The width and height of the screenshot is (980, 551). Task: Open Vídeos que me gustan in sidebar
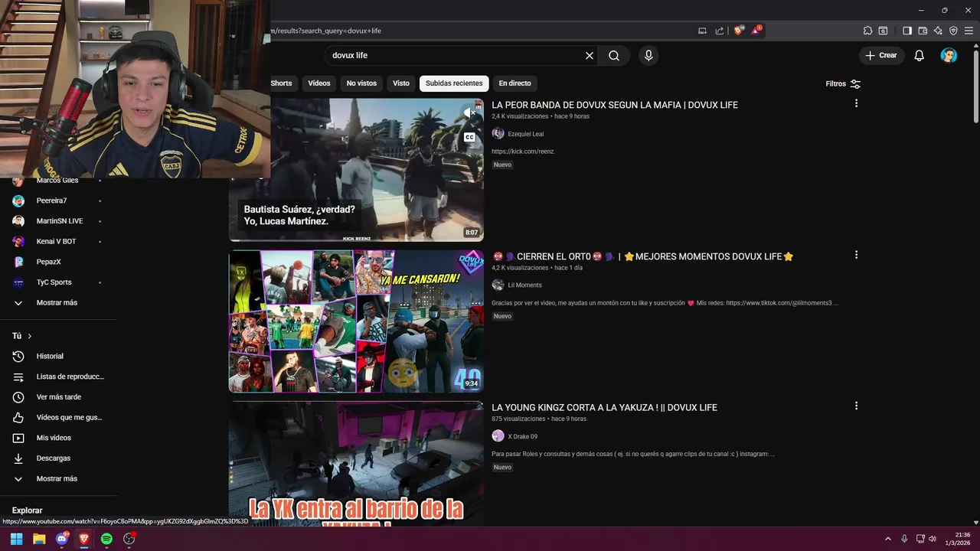coord(58,417)
